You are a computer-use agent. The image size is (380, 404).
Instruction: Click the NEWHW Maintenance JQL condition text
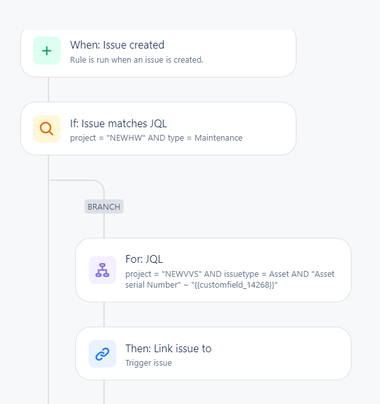click(x=156, y=138)
